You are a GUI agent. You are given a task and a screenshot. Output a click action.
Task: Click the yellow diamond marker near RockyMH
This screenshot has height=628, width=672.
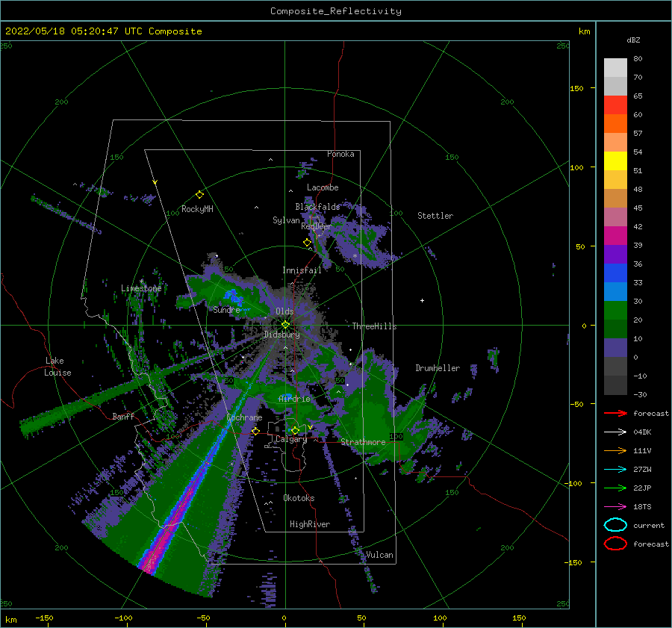click(199, 195)
